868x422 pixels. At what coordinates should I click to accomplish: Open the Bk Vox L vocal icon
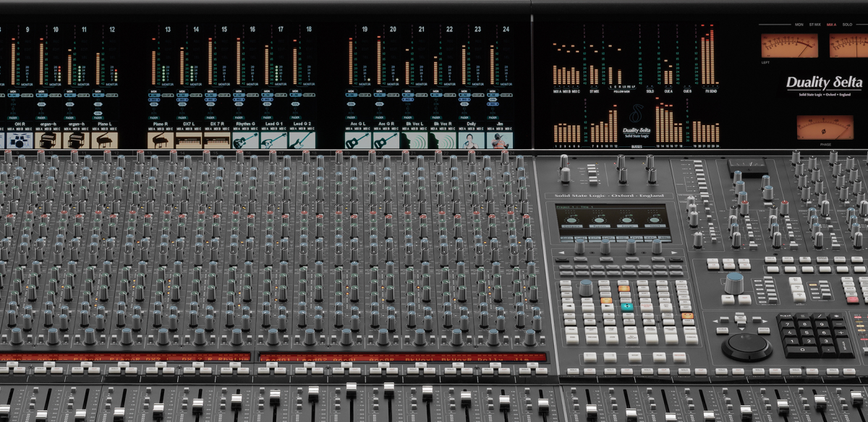[414, 140]
